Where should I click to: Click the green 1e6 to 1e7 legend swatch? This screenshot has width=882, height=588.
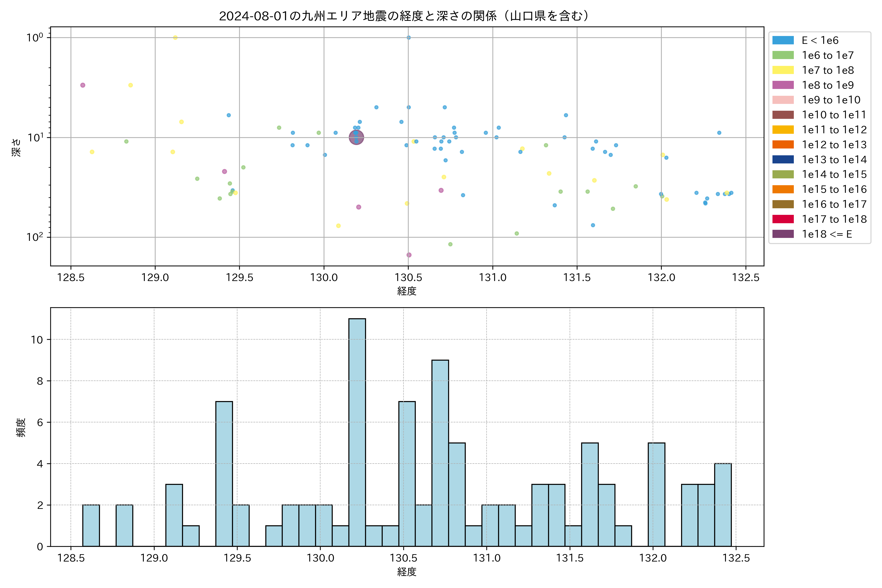click(x=783, y=56)
